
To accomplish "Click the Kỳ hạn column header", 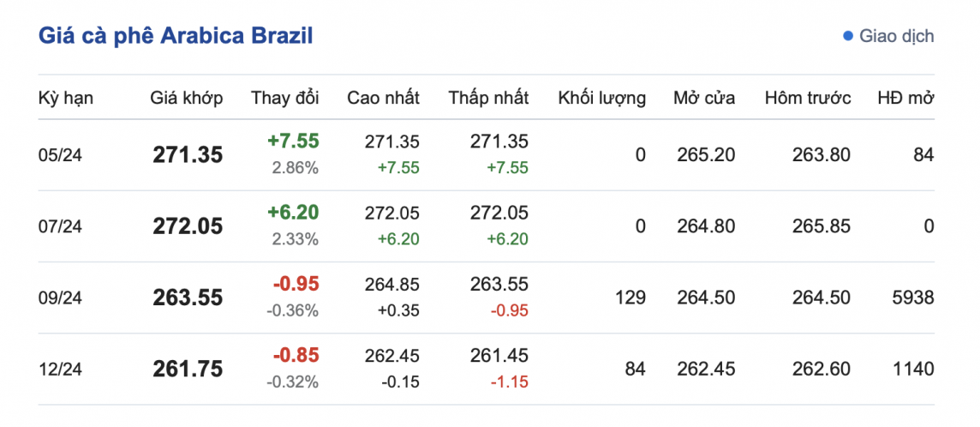I will tap(65, 98).
